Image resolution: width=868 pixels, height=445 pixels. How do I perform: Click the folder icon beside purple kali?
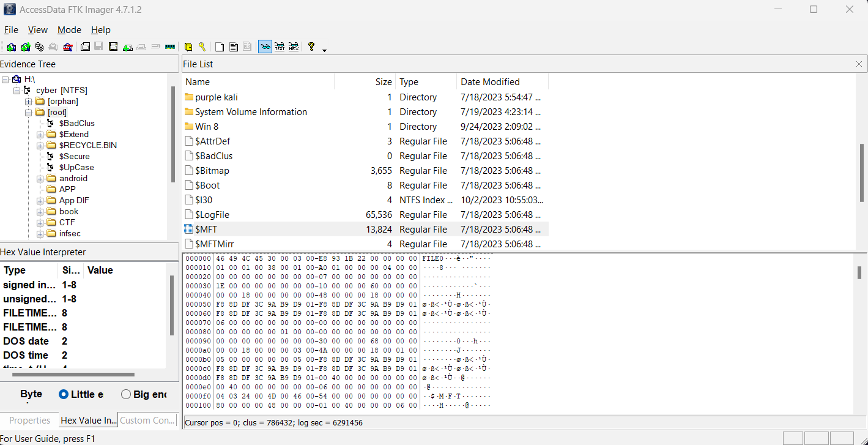click(x=189, y=97)
